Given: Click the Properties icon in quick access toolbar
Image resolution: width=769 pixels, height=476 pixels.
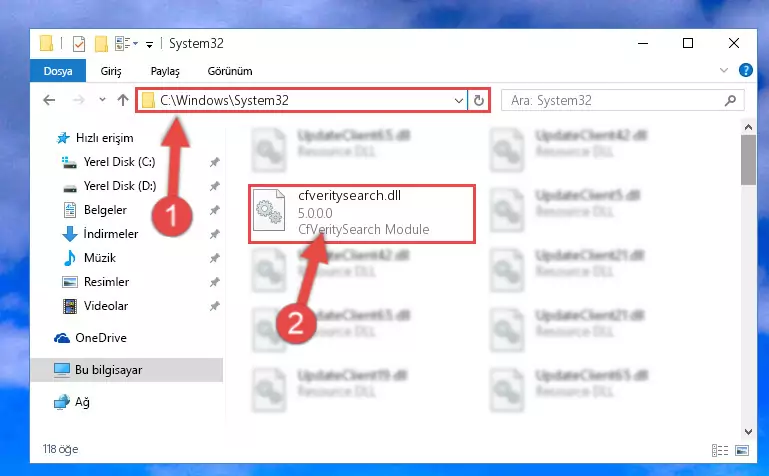Looking at the screenshot, I should coord(78,44).
